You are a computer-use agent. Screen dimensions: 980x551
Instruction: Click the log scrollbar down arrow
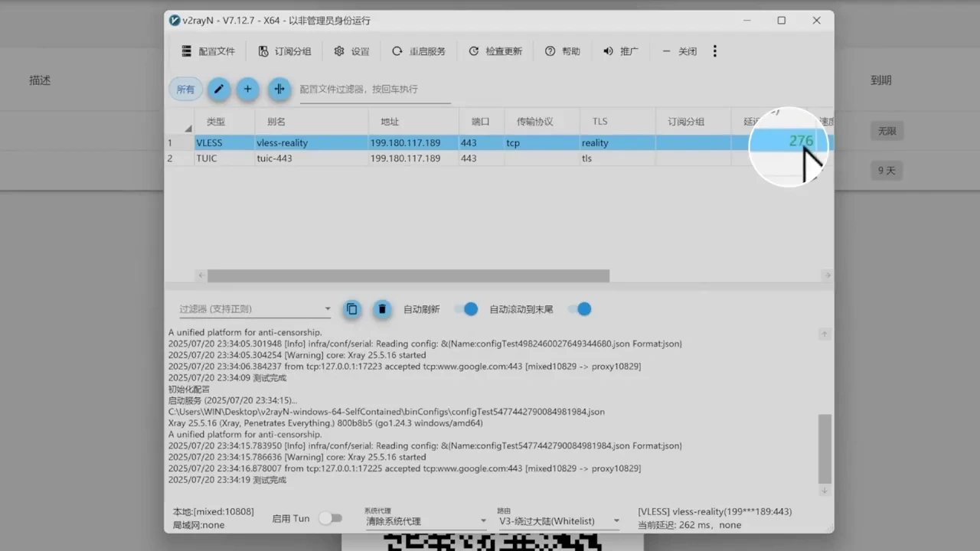[x=825, y=491]
